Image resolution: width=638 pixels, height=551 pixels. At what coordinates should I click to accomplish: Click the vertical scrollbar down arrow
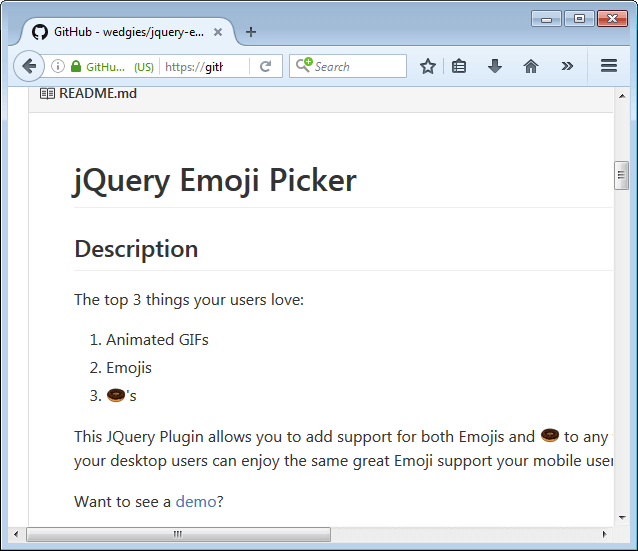[622, 518]
